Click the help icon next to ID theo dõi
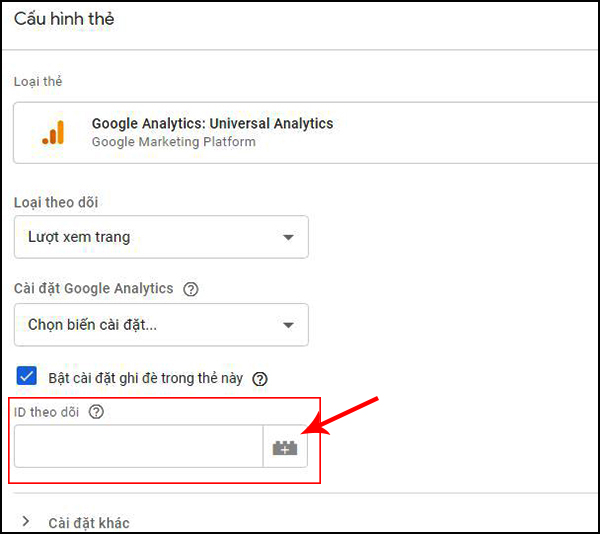Screen dimensions: 600x534 click(96, 412)
